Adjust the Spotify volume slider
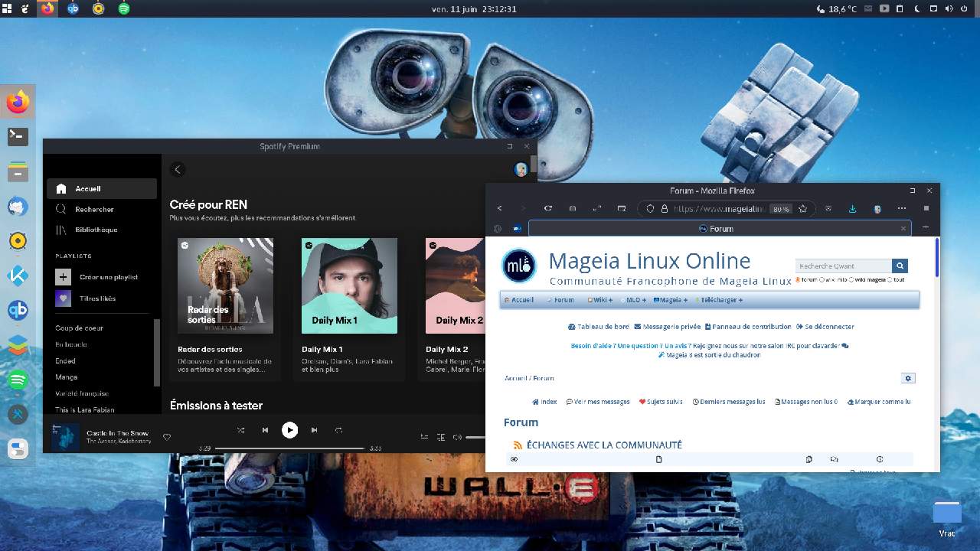Screen dimensions: 980x551 point(475,437)
